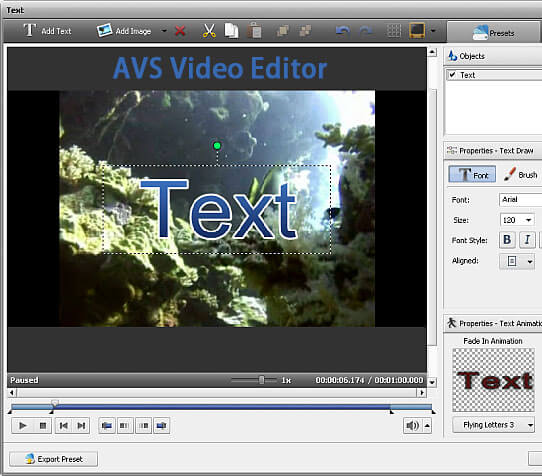Click the Add Image toolbar button
542x476 pixels.
[x=124, y=31]
